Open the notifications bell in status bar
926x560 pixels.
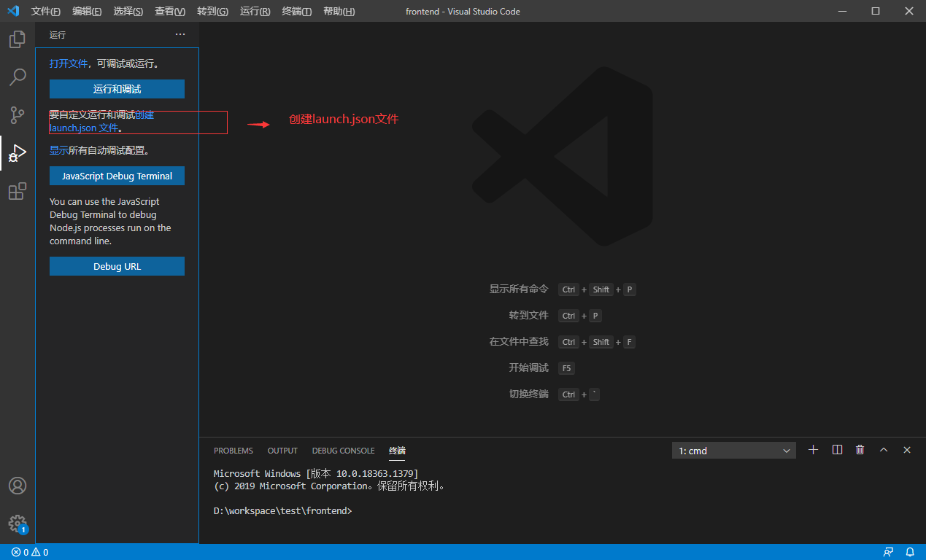[910, 552]
